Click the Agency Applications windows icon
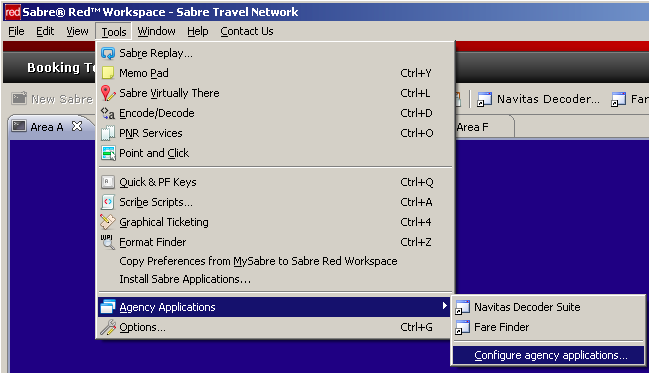Screen dimensions: 649x373 point(108,307)
